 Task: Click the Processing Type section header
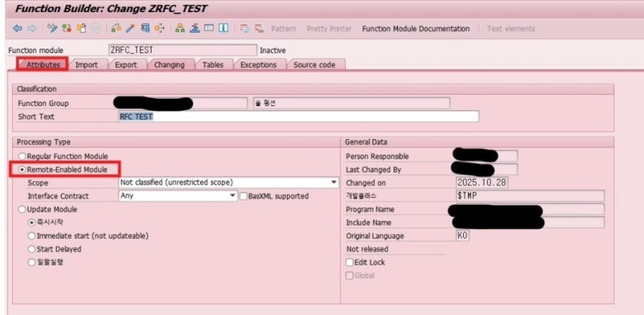[43, 141]
